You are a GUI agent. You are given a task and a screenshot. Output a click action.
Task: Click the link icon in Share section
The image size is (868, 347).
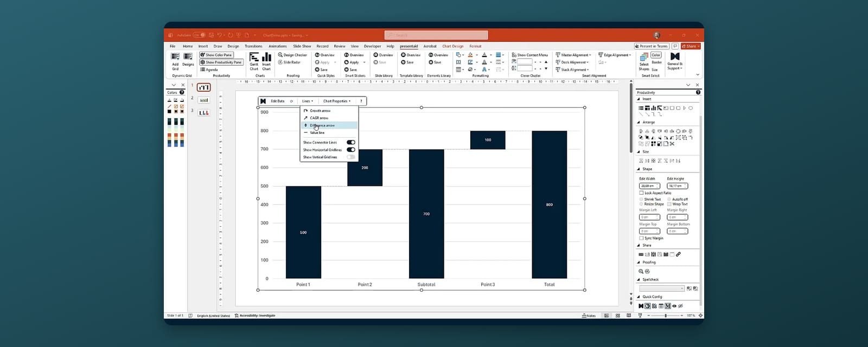[x=678, y=254]
